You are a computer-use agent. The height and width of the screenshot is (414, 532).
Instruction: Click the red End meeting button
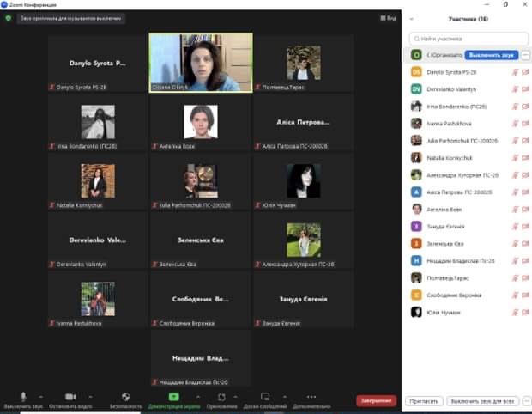tap(377, 401)
